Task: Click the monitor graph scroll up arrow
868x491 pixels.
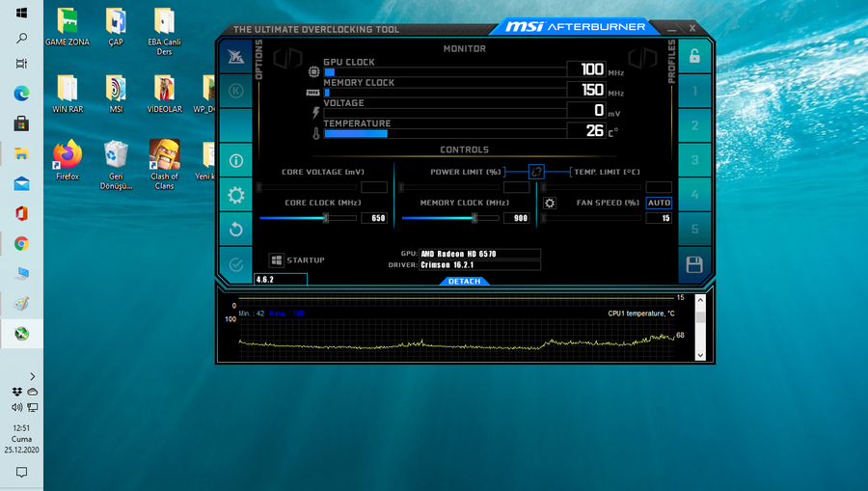Action: coord(700,300)
